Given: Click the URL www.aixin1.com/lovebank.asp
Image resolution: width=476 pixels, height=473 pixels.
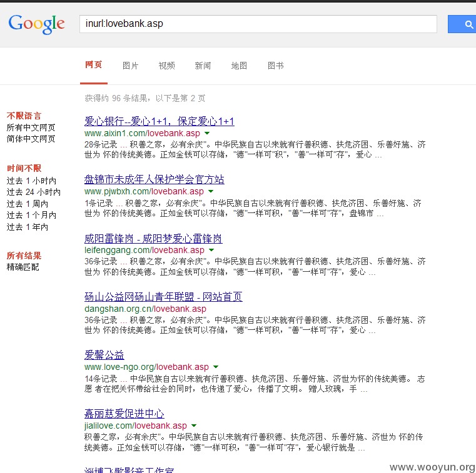Looking at the screenshot, I should (x=143, y=133).
